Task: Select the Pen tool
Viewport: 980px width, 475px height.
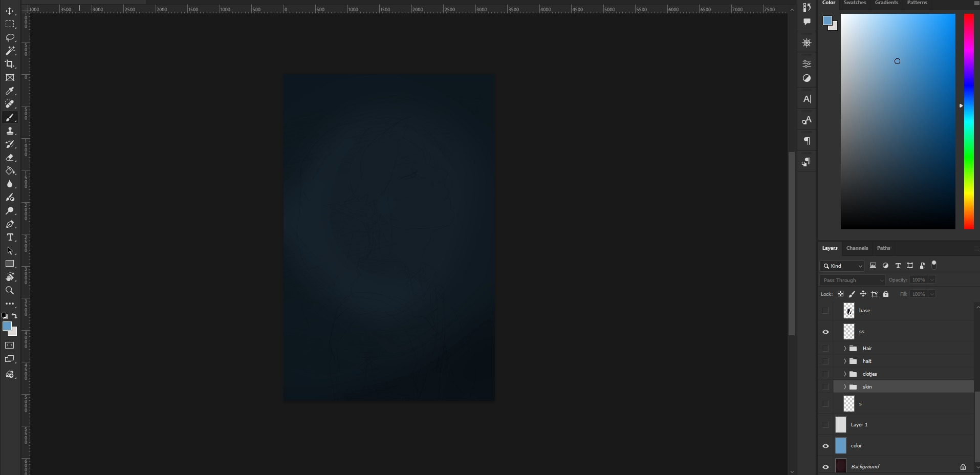Action: point(10,224)
